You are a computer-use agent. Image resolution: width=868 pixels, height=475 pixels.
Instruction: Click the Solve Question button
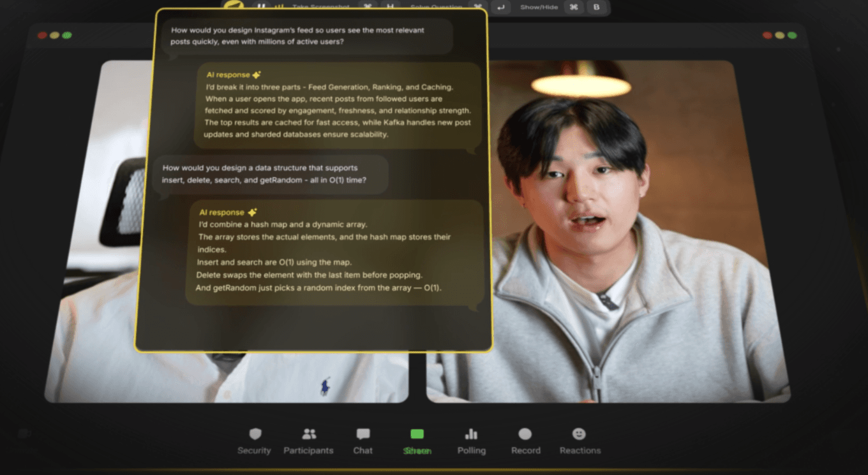pyautogui.click(x=437, y=7)
